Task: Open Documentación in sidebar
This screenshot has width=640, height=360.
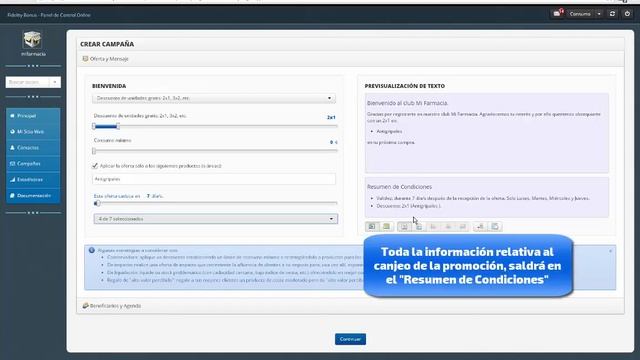Action: pyautogui.click(x=33, y=196)
